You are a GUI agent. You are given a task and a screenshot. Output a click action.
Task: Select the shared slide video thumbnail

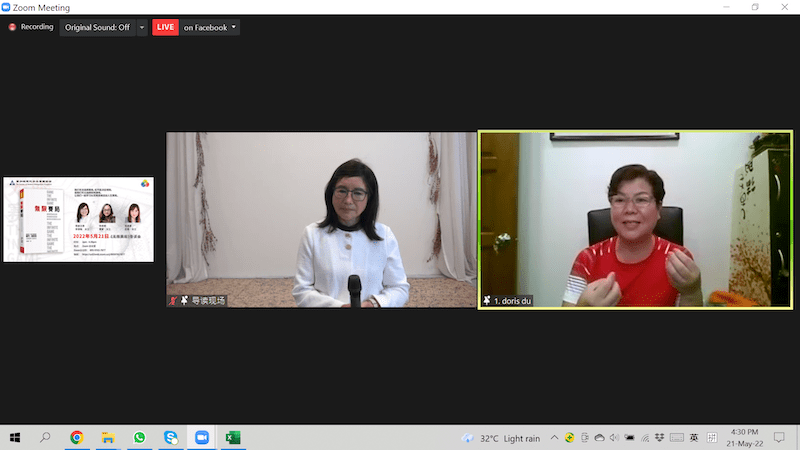78,220
